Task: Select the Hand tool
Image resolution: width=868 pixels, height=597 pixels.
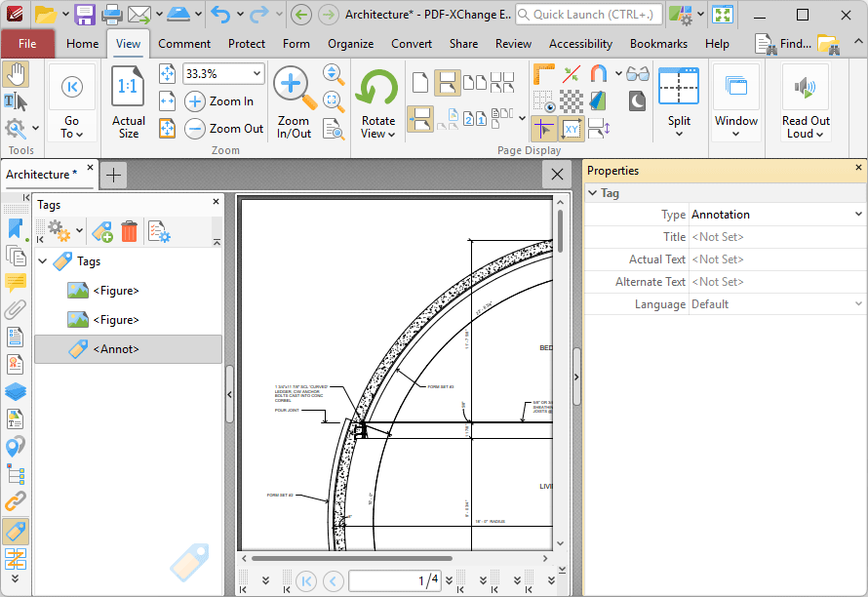Action: click(16, 75)
